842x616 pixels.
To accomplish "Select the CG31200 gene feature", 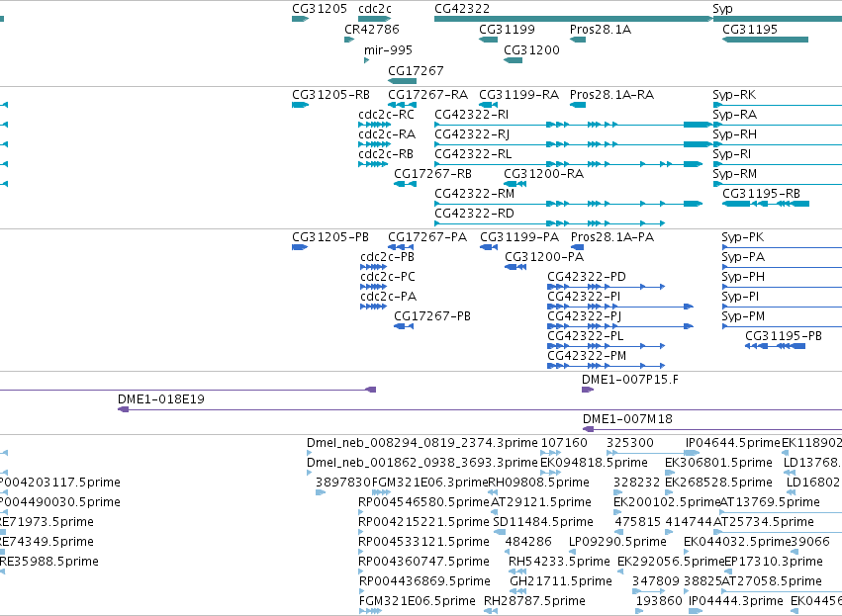I will (513, 60).
